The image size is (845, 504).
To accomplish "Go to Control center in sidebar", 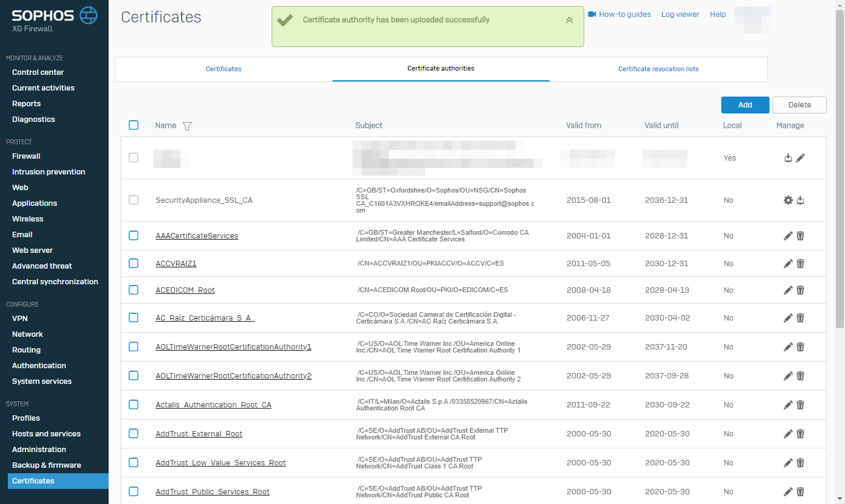I will 38,72.
